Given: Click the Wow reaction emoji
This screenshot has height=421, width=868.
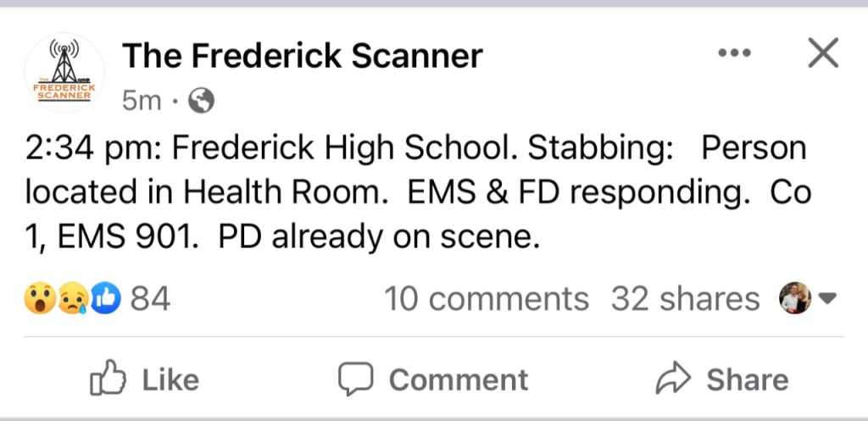Looking at the screenshot, I should pyautogui.click(x=39, y=298).
